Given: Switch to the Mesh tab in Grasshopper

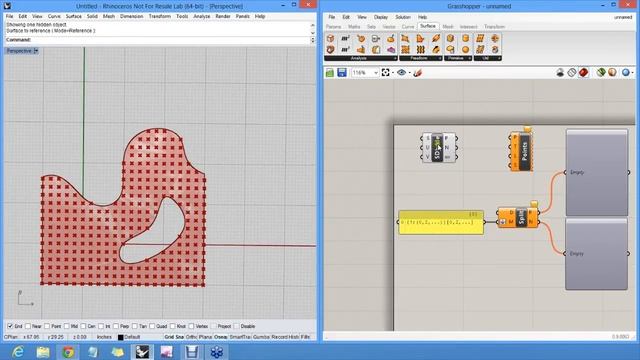Looking at the screenshot, I should coord(448,27).
